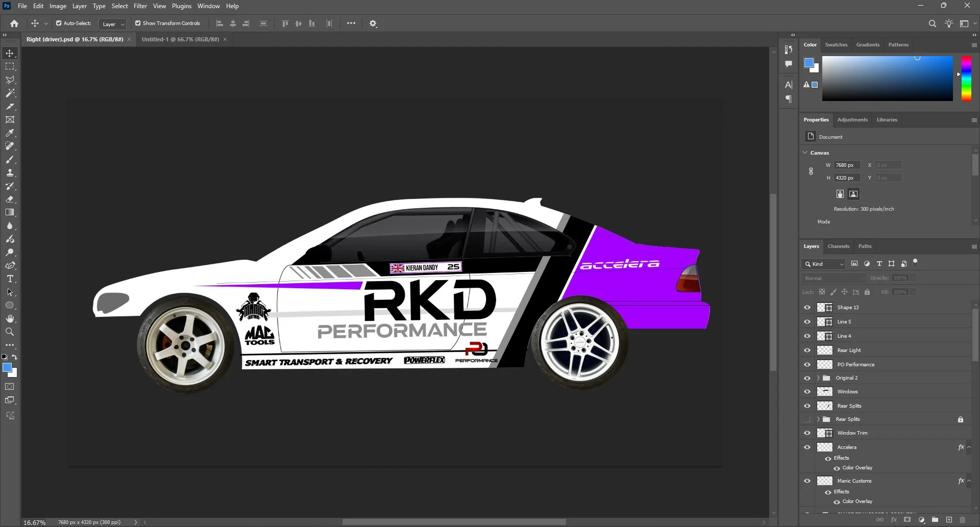
Task: Set canvas to landscape orientation
Action: pos(853,194)
